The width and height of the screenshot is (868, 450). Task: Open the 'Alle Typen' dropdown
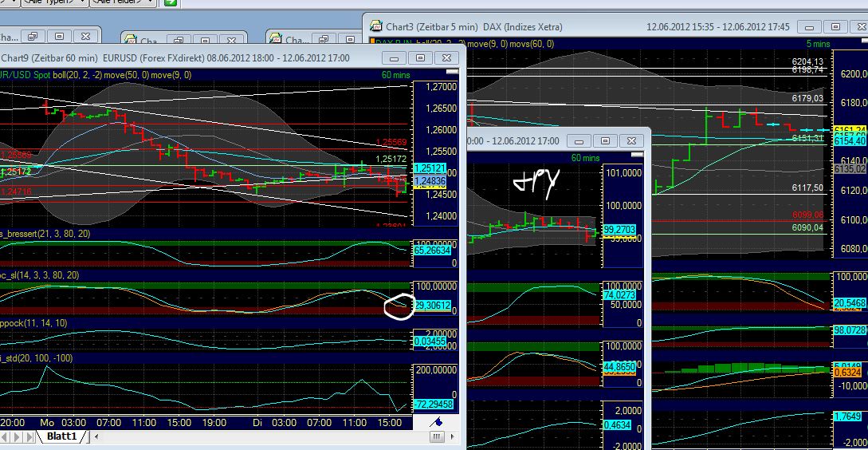click(54, 2)
